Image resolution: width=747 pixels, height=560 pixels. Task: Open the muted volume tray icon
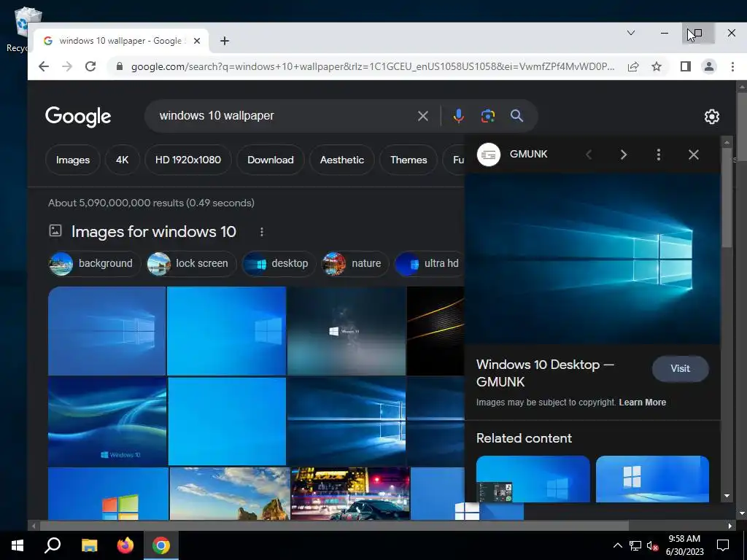pyautogui.click(x=652, y=545)
